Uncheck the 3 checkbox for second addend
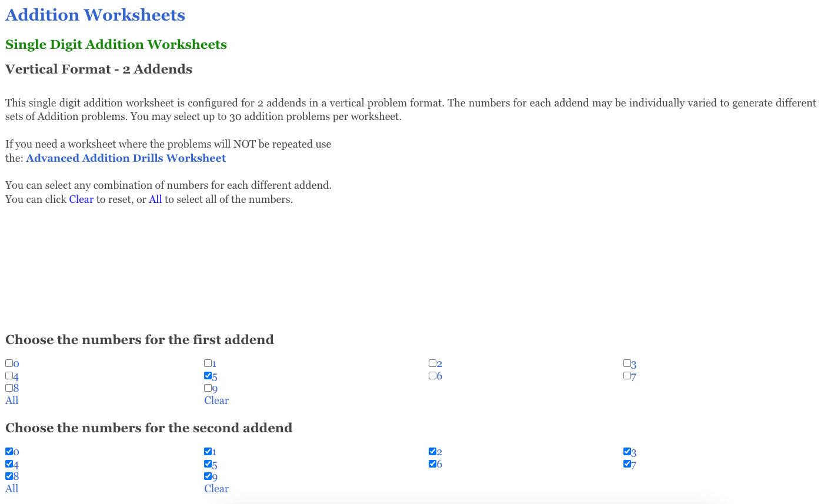The image size is (821, 504). (x=626, y=451)
